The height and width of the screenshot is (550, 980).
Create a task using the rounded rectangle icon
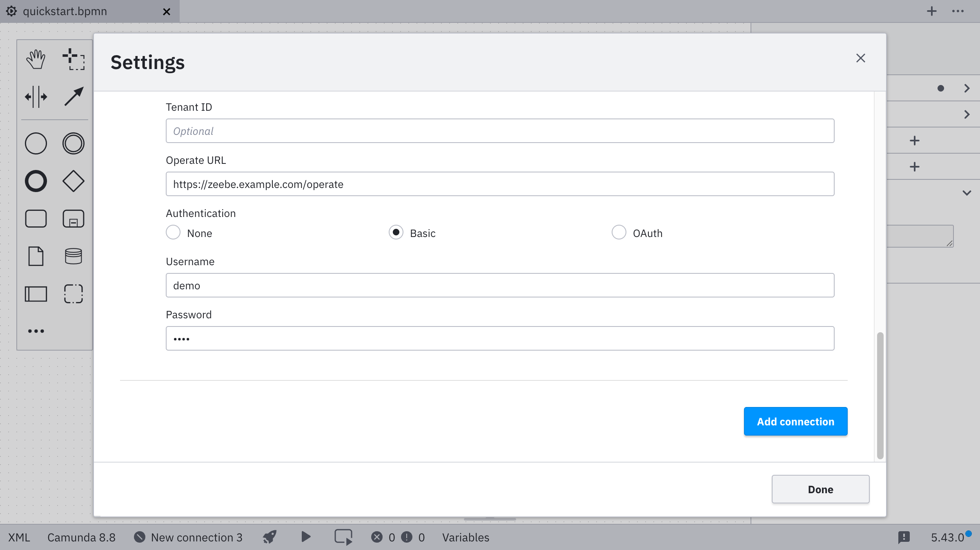point(36,218)
